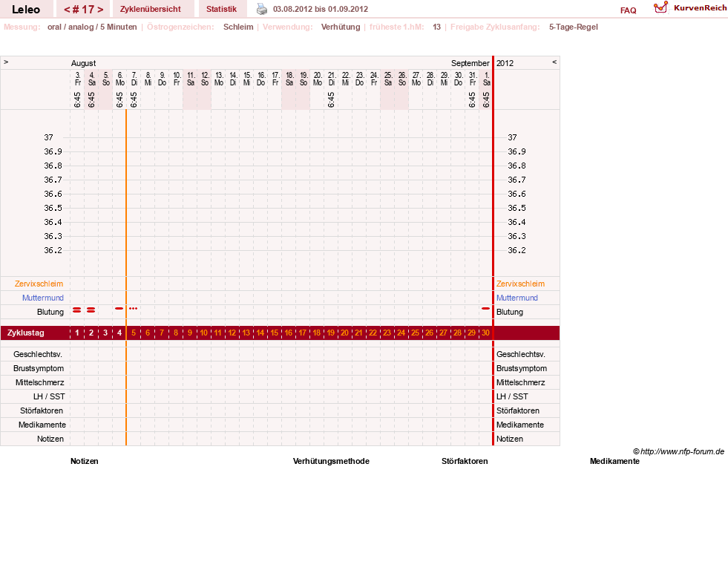Click the 'Schleim' estrogen sign value
Image resolution: width=728 pixels, height=579 pixels.
(x=238, y=27)
